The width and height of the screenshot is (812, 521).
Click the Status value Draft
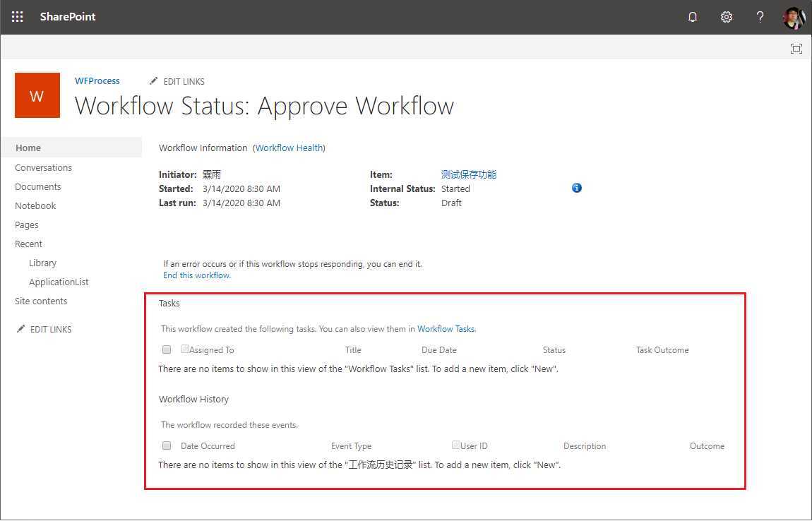pos(451,203)
